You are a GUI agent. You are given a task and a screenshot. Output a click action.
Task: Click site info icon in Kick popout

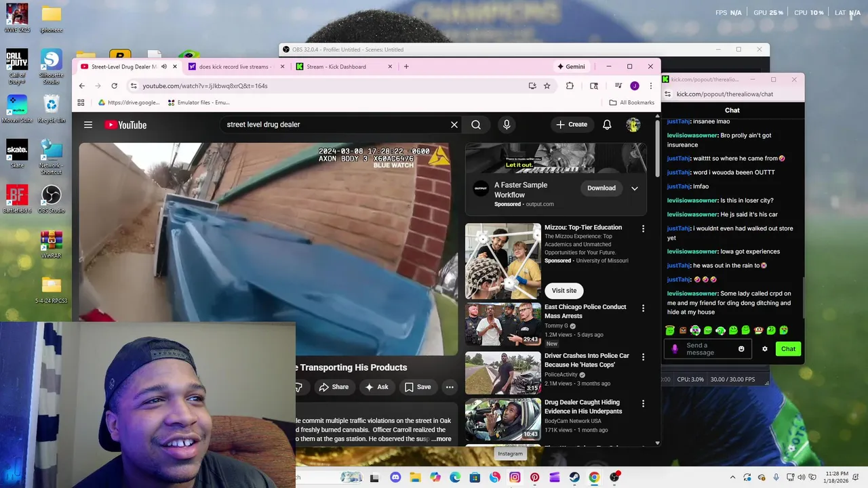point(667,94)
